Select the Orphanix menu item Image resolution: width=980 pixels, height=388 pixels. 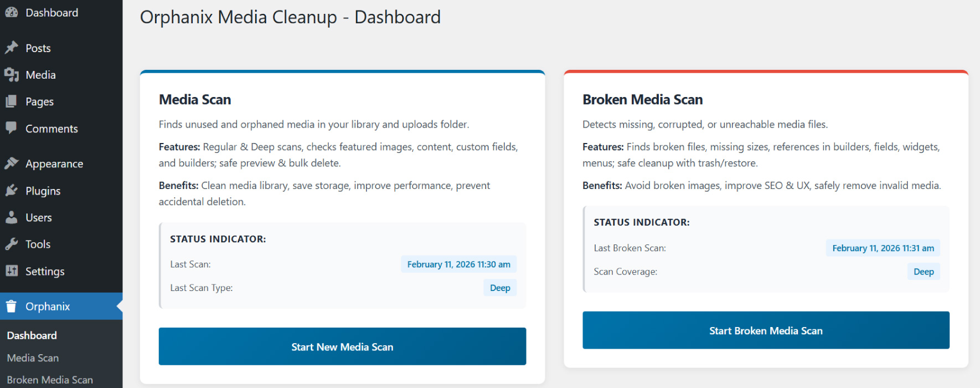61,306
